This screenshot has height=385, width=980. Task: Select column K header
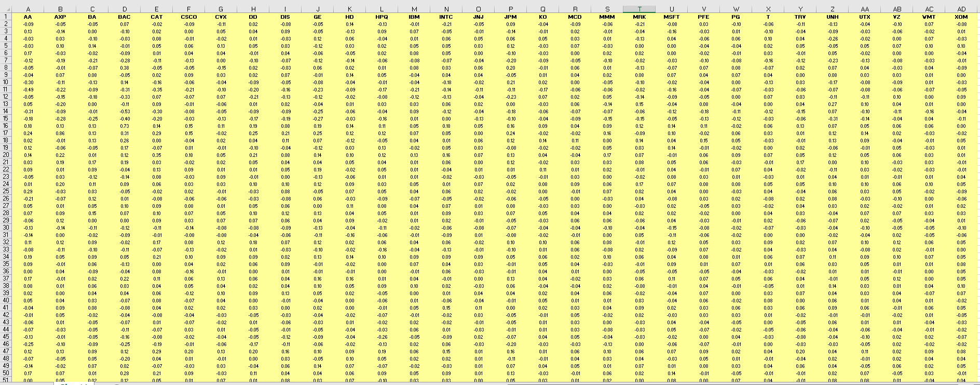350,9
